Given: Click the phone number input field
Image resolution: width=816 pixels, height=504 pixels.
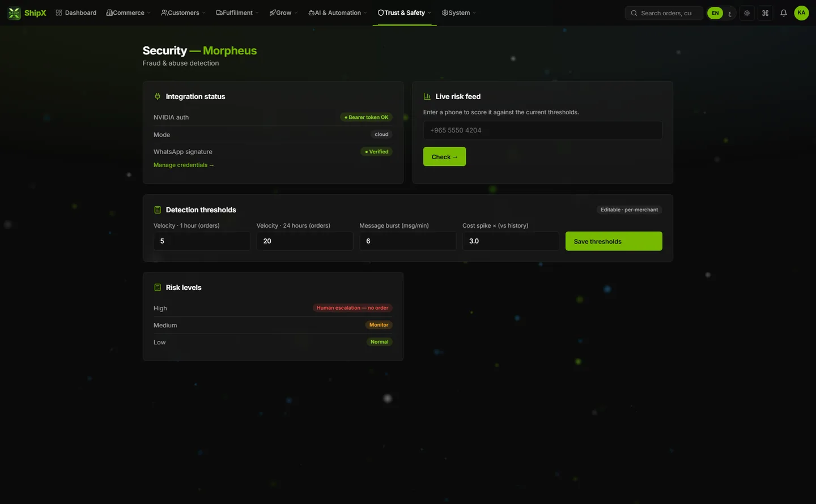Looking at the screenshot, I should pyautogui.click(x=542, y=130).
